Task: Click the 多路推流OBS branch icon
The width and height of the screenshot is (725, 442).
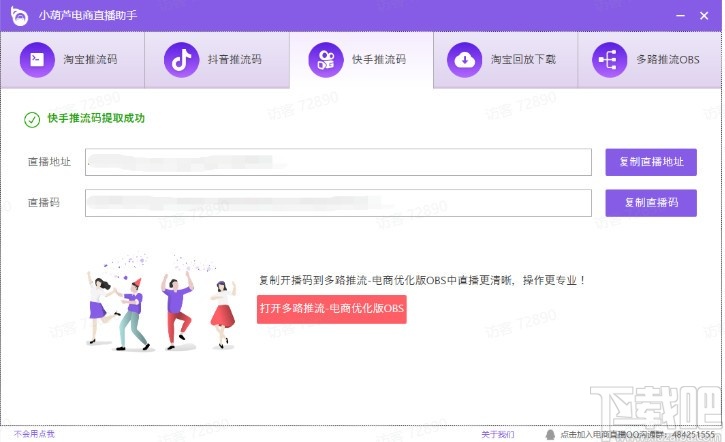Action: click(609, 60)
